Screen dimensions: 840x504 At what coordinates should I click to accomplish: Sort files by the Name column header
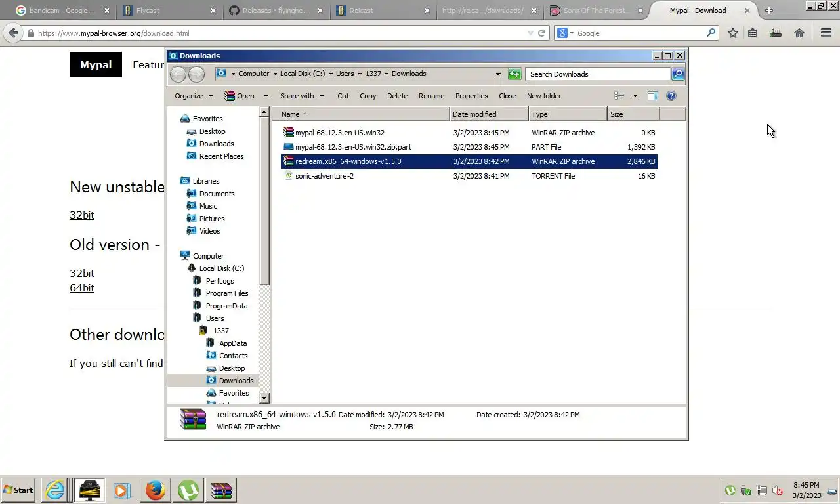pos(361,114)
